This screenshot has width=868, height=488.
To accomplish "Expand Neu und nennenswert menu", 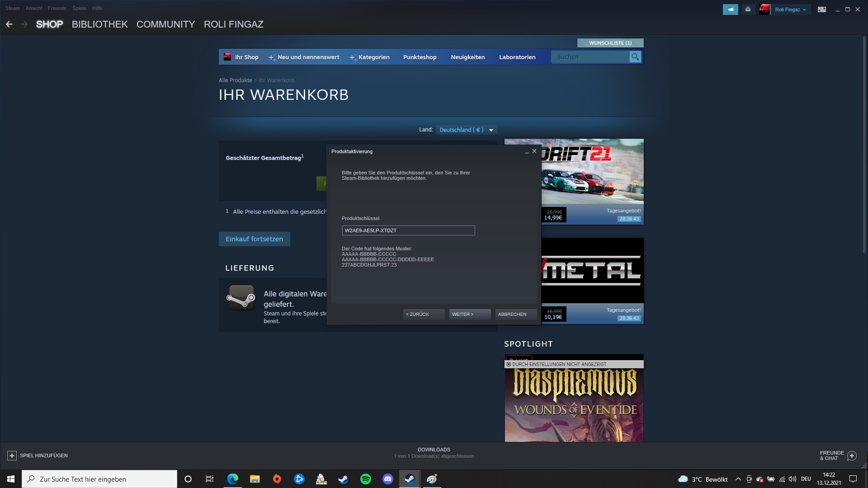I will point(304,57).
